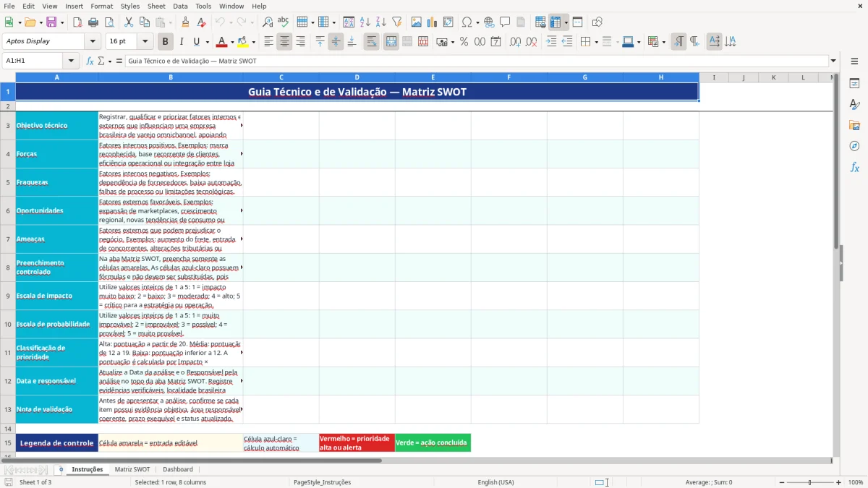Toggle Left-to-Right paragraph direction
The height and width of the screenshot is (488, 868).
tap(678, 41)
